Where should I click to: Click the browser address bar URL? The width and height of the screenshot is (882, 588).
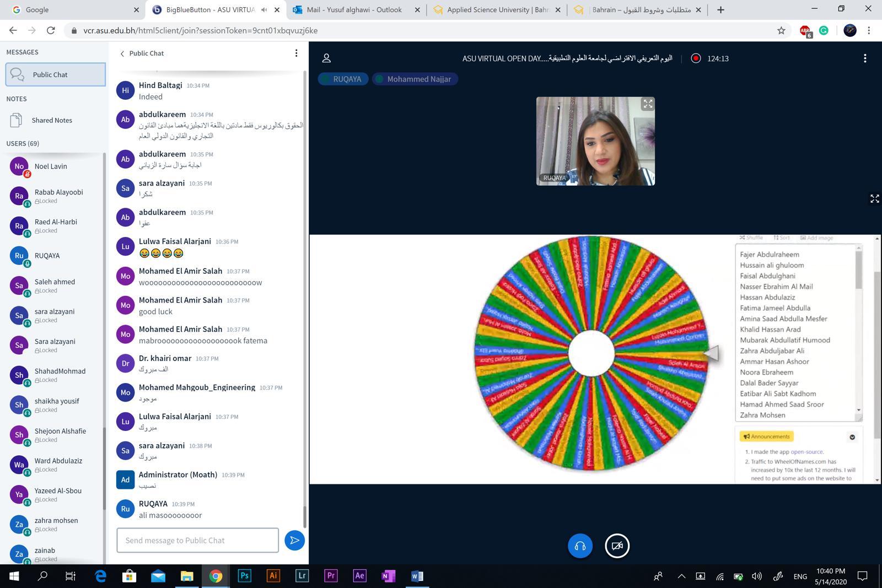coord(200,30)
